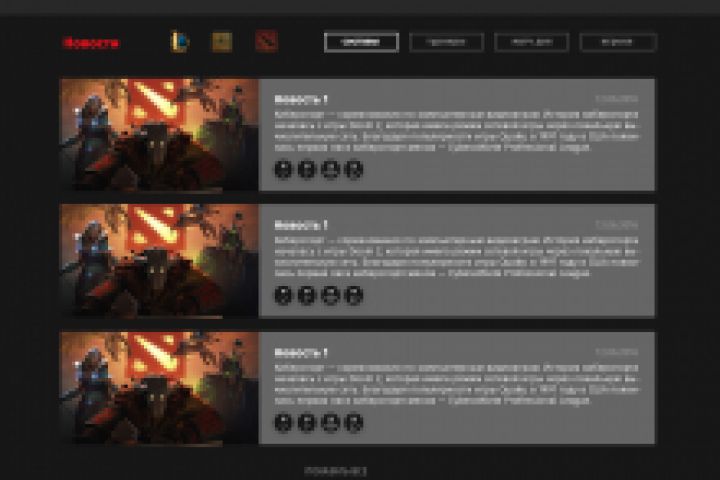Click the title of the top news card
This screenshot has height=480, width=720.
(x=301, y=99)
